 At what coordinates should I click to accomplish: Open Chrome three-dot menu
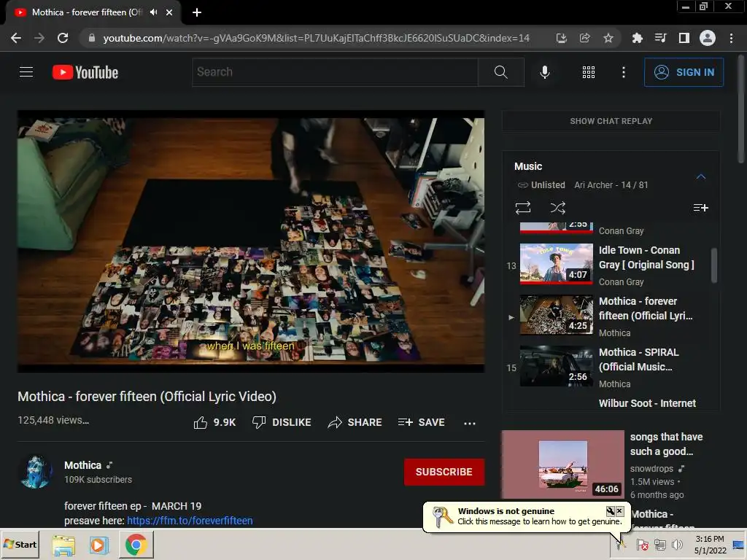point(731,38)
